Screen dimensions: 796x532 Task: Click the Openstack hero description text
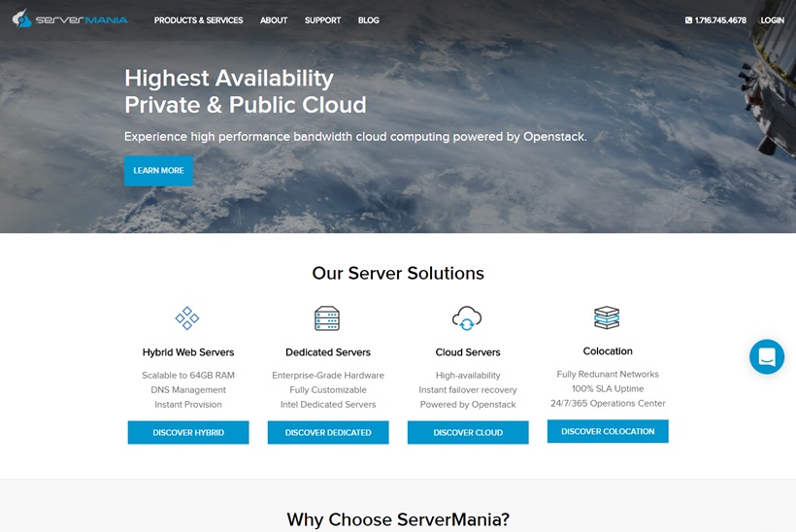point(355,137)
